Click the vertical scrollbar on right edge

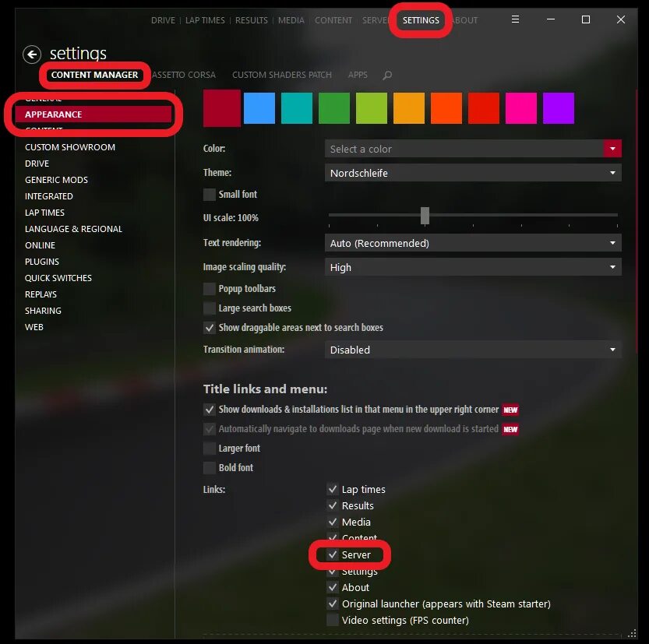[x=637, y=221]
